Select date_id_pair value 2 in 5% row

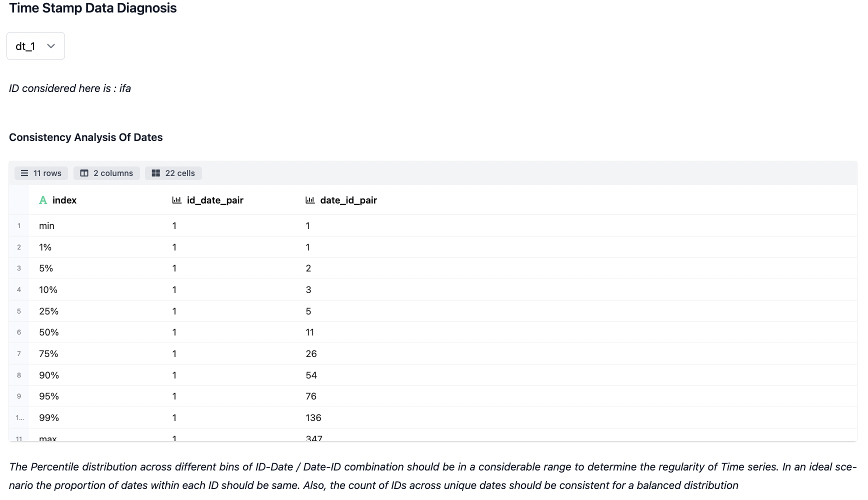point(308,268)
